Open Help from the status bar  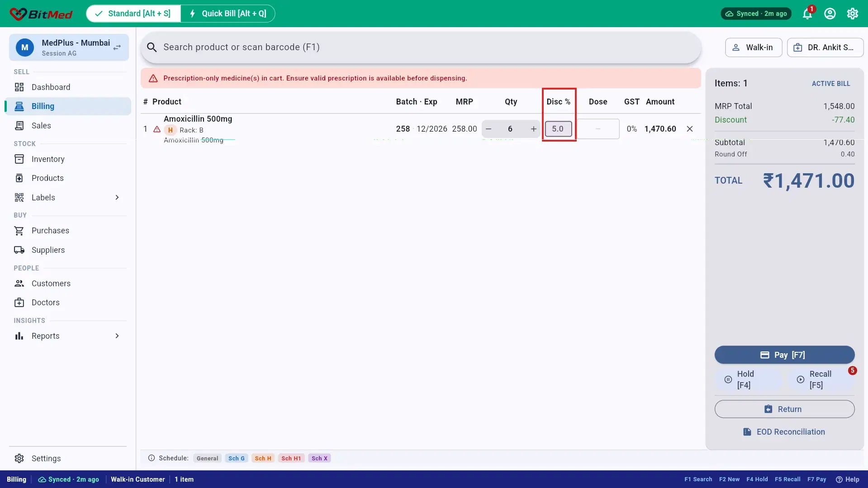point(848,479)
